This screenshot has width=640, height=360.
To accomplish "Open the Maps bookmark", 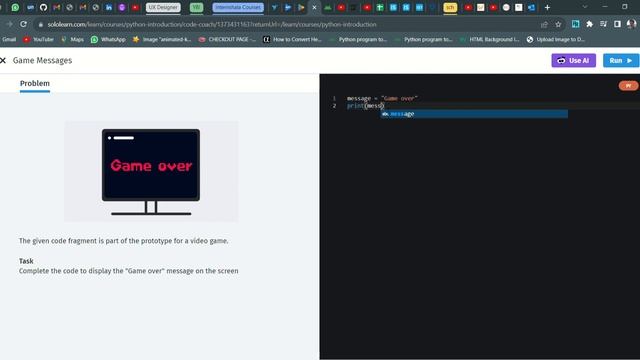I will (x=72, y=40).
